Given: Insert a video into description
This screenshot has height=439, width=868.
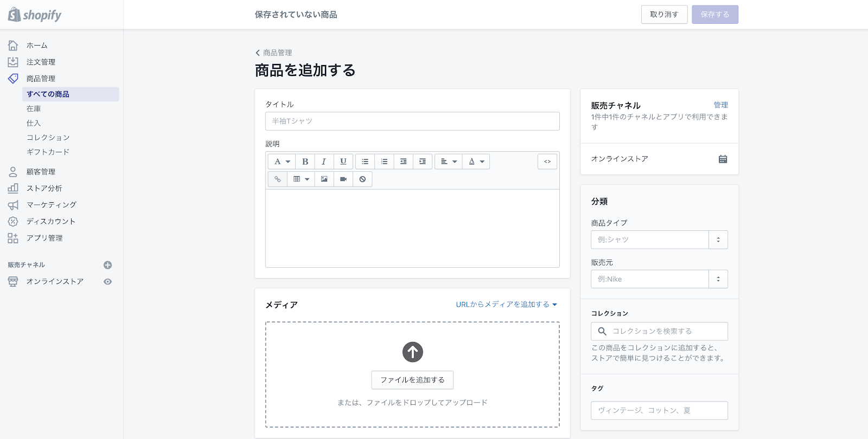Looking at the screenshot, I should tap(343, 179).
